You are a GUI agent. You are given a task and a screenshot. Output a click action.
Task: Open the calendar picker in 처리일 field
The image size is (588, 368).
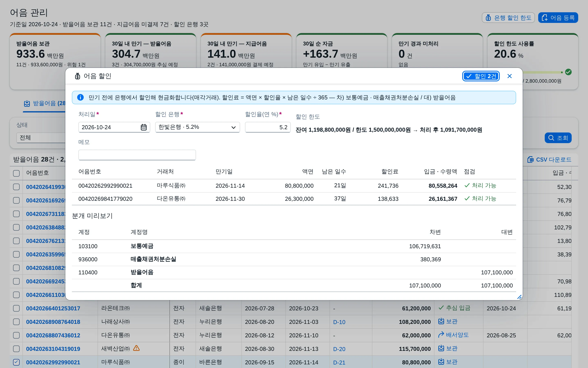[144, 127]
